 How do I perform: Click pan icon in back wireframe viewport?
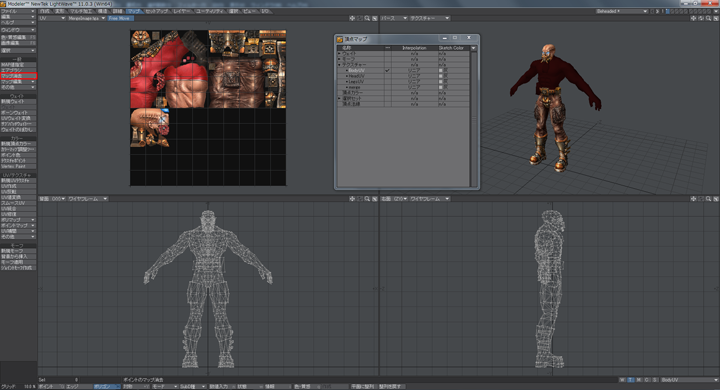352,199
